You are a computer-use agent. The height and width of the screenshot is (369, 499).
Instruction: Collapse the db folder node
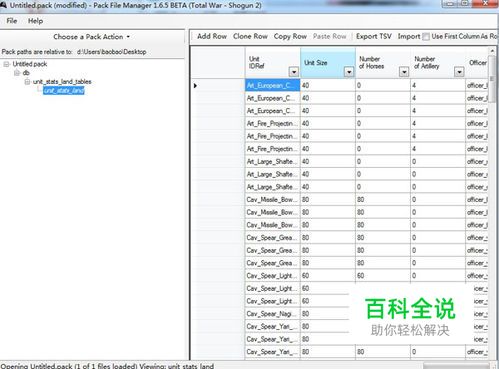(x=17, y=73)
